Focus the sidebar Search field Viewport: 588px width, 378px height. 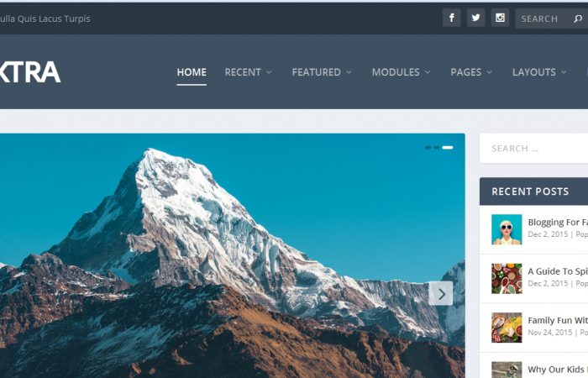(533, 149)
